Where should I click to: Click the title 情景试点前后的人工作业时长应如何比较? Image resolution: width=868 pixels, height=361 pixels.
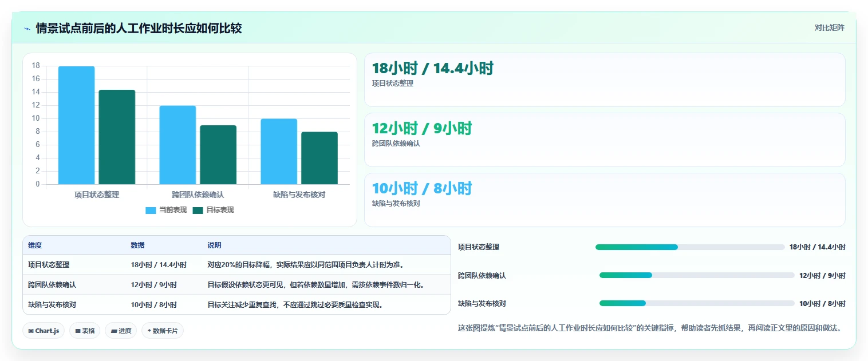coord(139,28)
